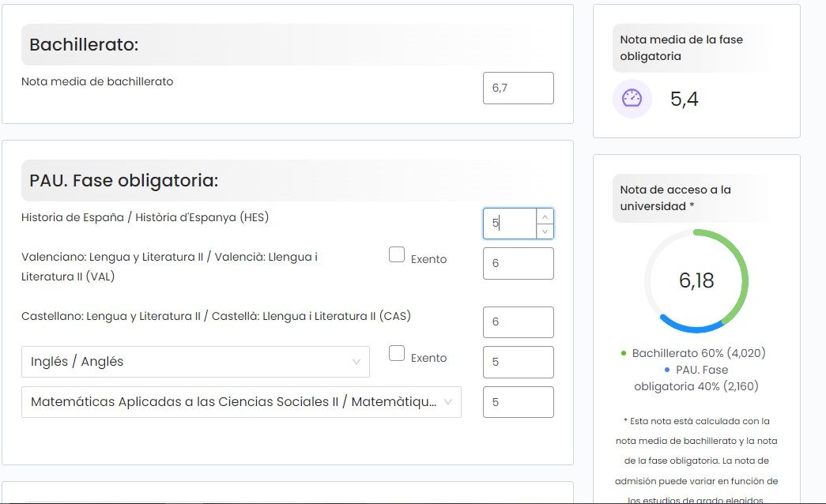826x504 pixels.
Task: Click the Bachillerato section heading
Action: [x=84, y=45]
